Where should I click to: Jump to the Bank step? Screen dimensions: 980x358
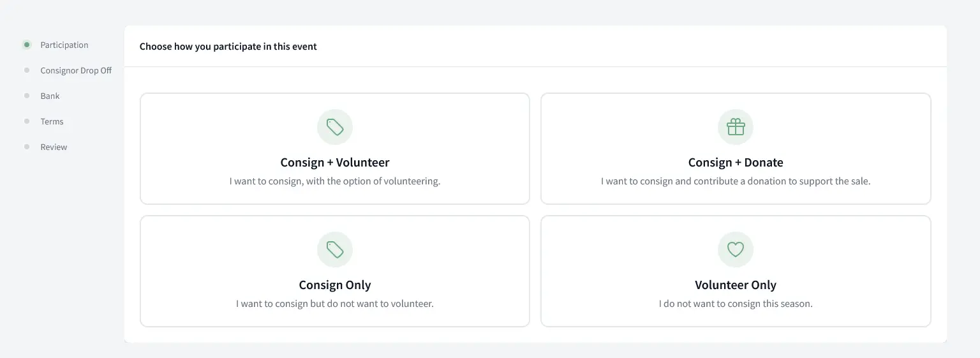(50, 96)
